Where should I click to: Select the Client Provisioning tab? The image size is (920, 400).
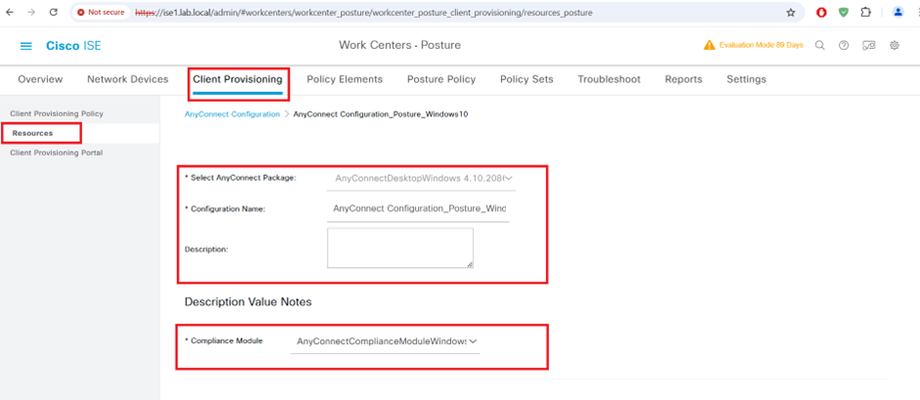[x=238, y=79]
